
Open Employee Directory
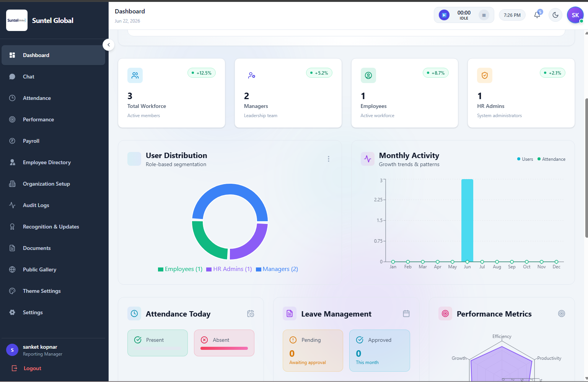53,162
